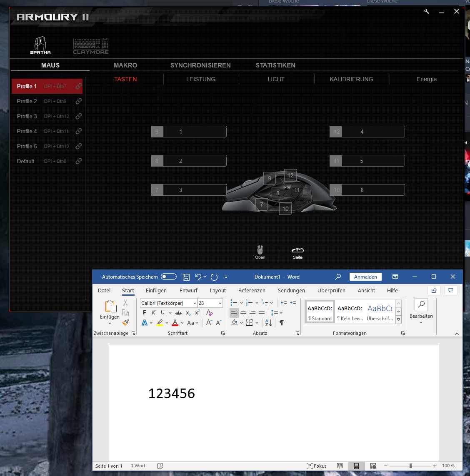Click Redo icon in Word
This screenshot has width=470, height=476.
click(x=214, y=277)
